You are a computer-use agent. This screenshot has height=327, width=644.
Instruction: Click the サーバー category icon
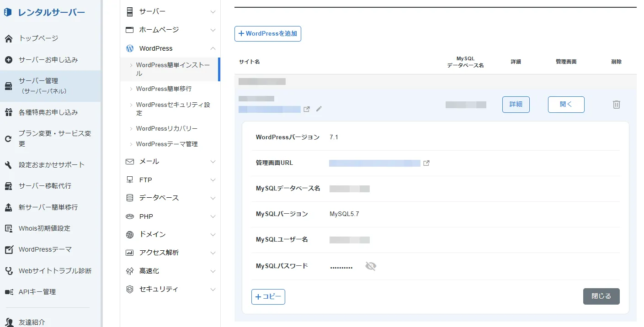pyautogui.click(x=130, y=11)
